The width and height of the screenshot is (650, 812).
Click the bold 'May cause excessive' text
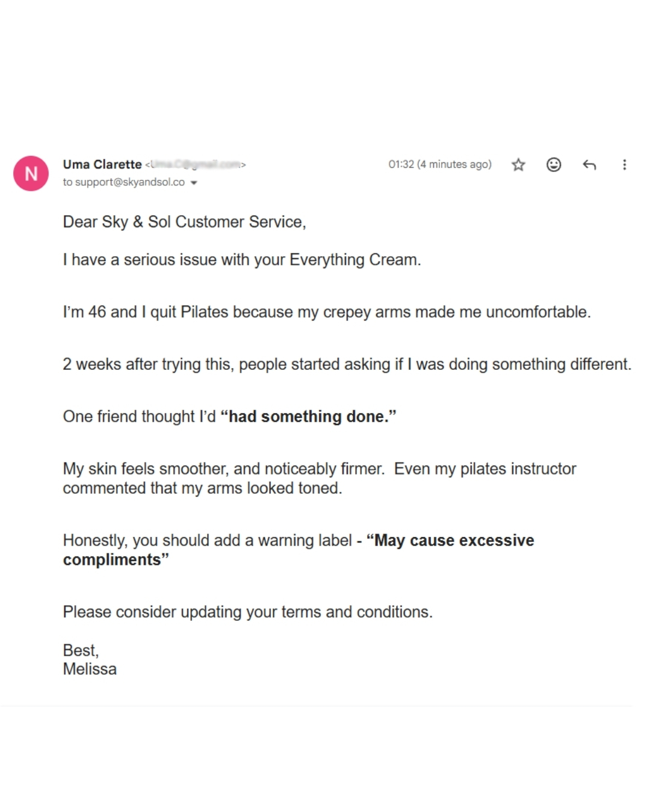click(450, 540)
